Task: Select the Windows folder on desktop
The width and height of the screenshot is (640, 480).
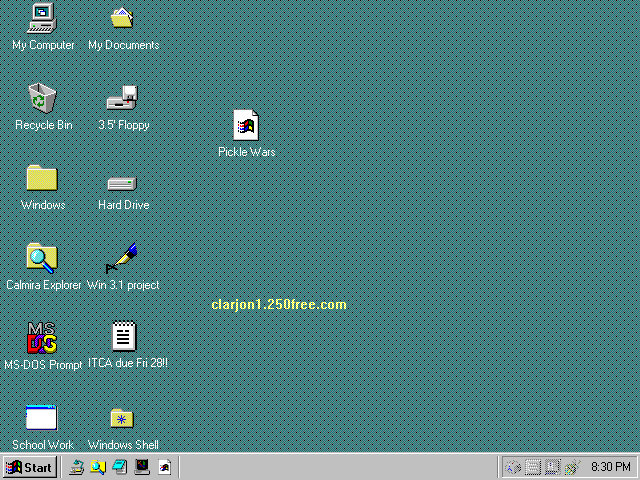Action: (x=42, y=178)
